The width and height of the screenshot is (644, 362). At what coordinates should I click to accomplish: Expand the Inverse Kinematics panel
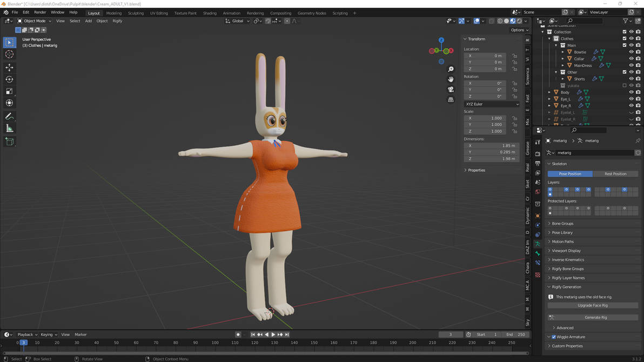click(568, 260)
